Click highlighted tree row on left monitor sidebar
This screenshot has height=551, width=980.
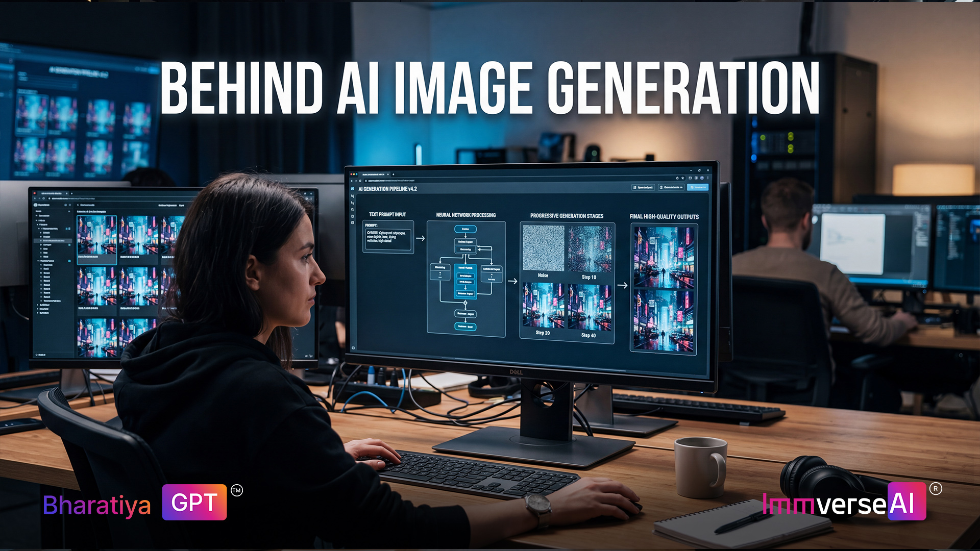[x=53, y=241]
